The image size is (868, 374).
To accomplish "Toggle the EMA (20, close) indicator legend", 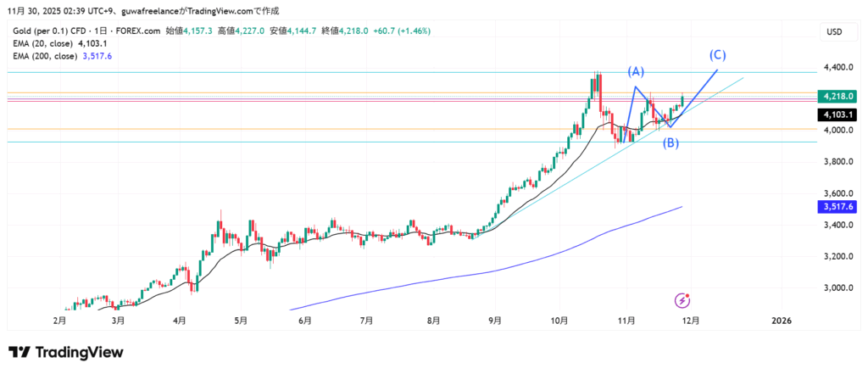I will (x=42, y=42).
